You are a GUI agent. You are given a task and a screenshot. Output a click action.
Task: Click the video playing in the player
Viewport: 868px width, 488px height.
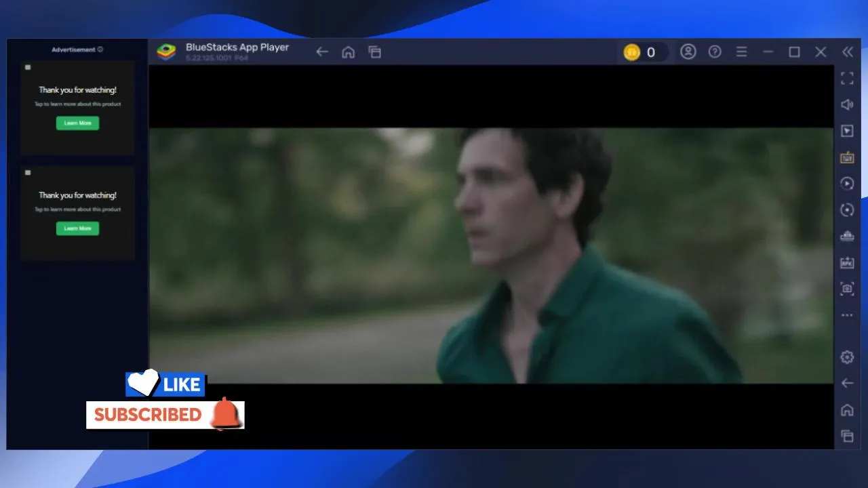tap(491, 256)
